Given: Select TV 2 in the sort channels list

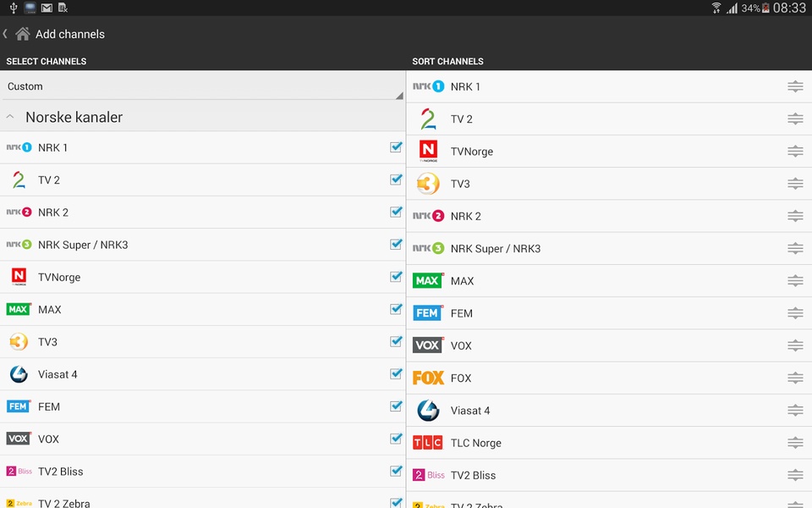Looking at the screenshot, I should pyautogui.click(x=609, y=119).
